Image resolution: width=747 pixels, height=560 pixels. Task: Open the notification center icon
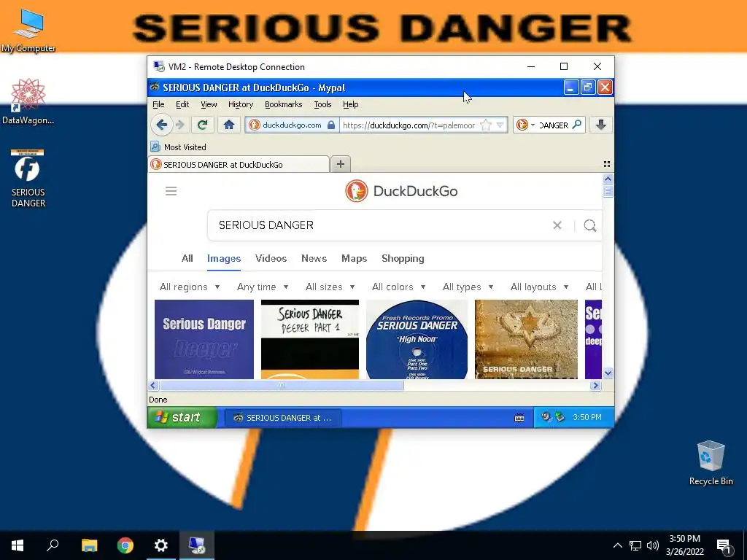pyautogui.click(x=724, y=545)
